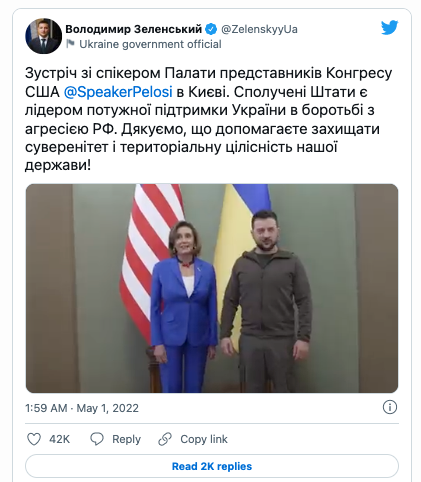
Task: Click the blue verified checkmark badge
Action: [211, 29]
